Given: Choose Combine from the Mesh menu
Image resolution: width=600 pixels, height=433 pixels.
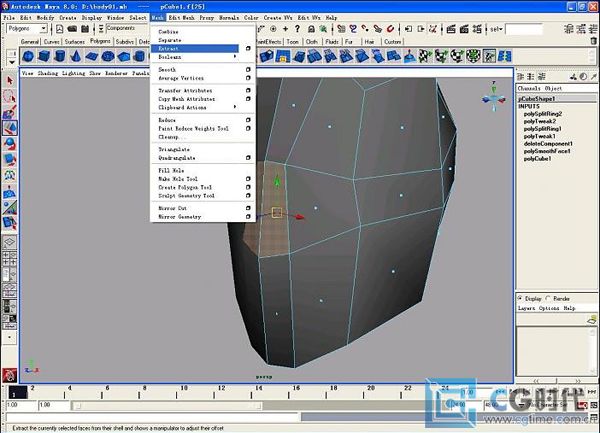Looking at the screenshot, I should coord(168,32).
